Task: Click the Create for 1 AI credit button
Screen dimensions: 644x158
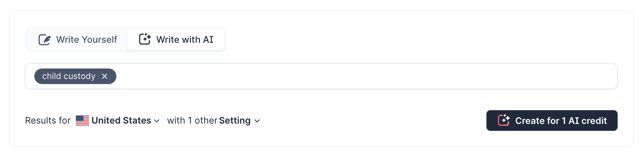Action: coord(552,120)
